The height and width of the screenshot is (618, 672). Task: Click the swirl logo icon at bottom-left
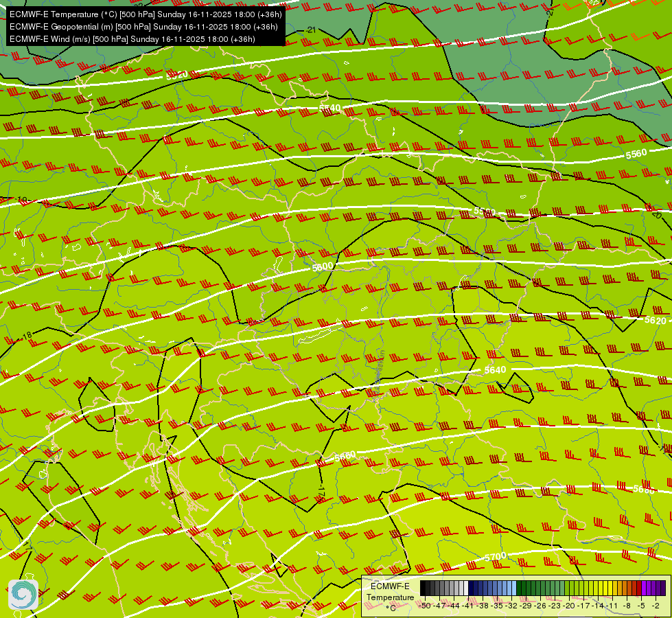click(23, 594)
